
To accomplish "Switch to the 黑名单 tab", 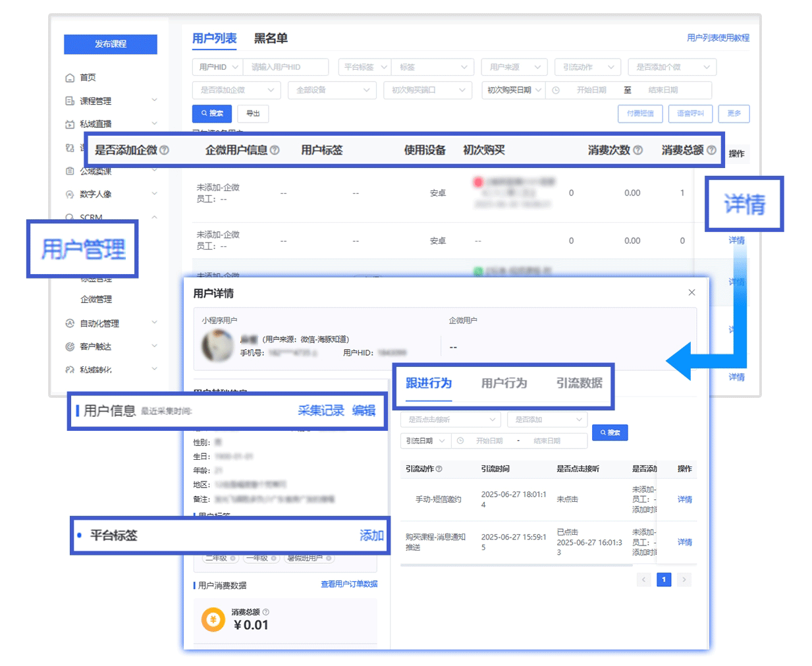I will (x=271, y=38).
